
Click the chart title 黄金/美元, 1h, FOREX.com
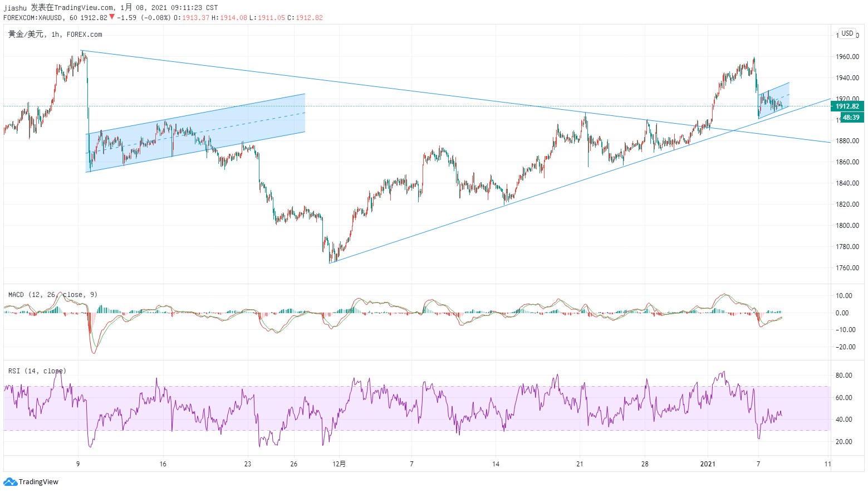(55, 35)
